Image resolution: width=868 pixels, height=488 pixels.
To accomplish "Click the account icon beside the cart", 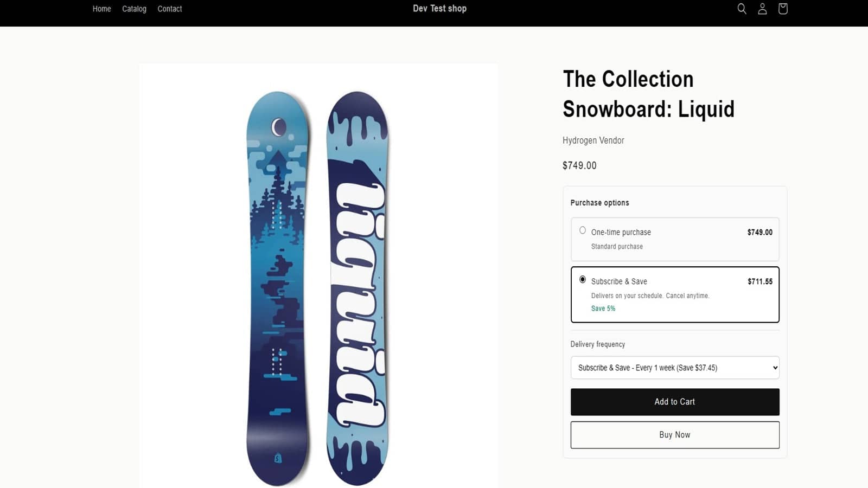I will (762, 9).
